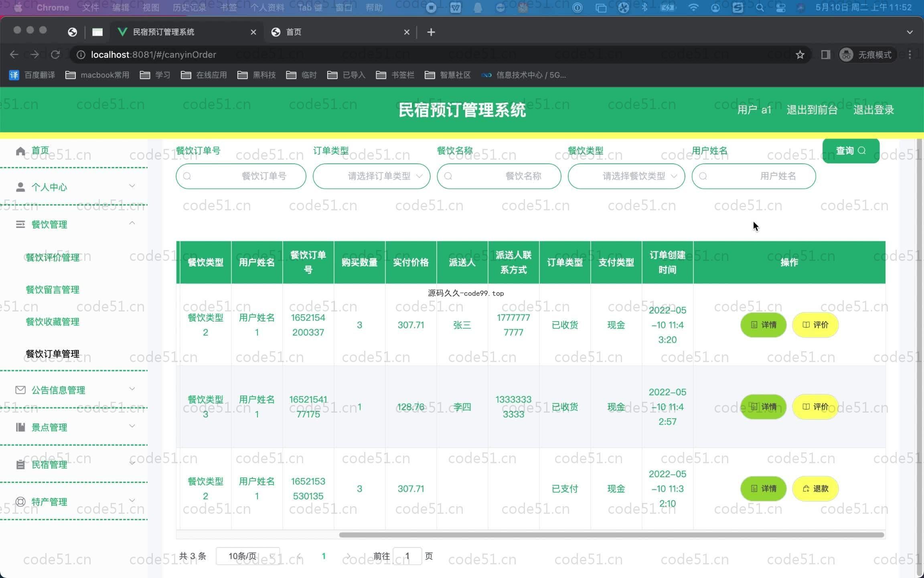Go back with browser back arrow

[x=14, y=55]
